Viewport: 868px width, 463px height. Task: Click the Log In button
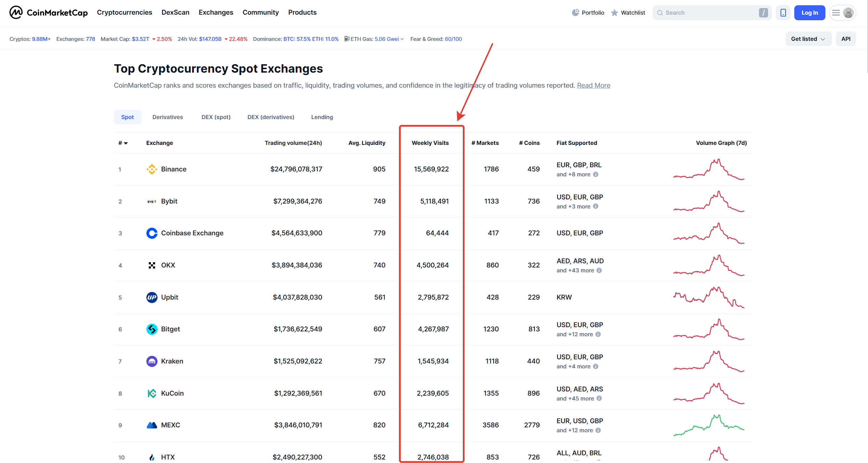[810, 13]
